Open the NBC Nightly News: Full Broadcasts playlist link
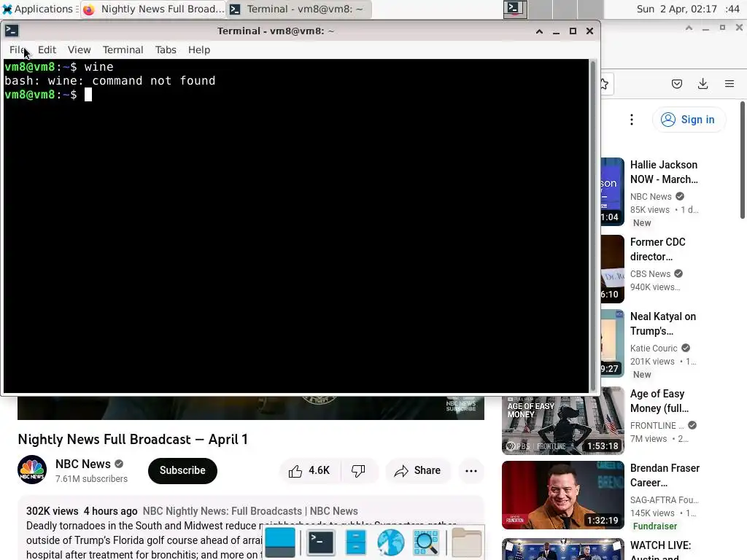The image size is (747, 560). point(250,511)
